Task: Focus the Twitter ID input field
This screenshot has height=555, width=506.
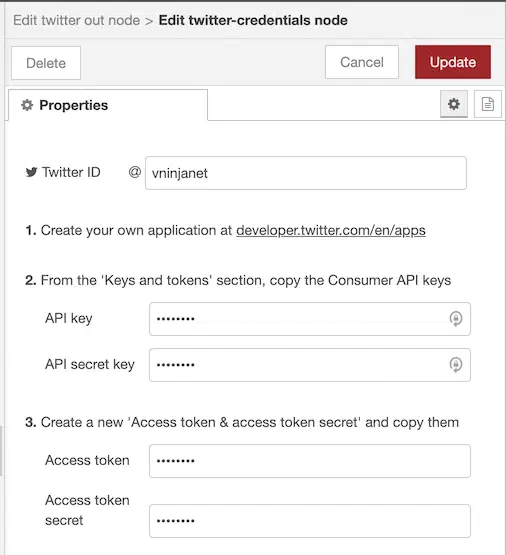Action: coord(306,173)
